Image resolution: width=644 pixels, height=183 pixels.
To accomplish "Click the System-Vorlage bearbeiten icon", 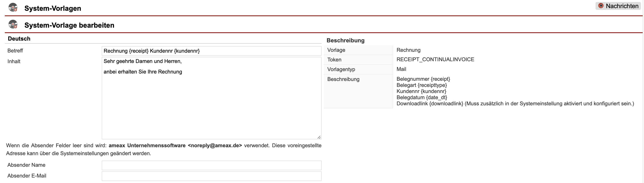I will tap(13, 25).
